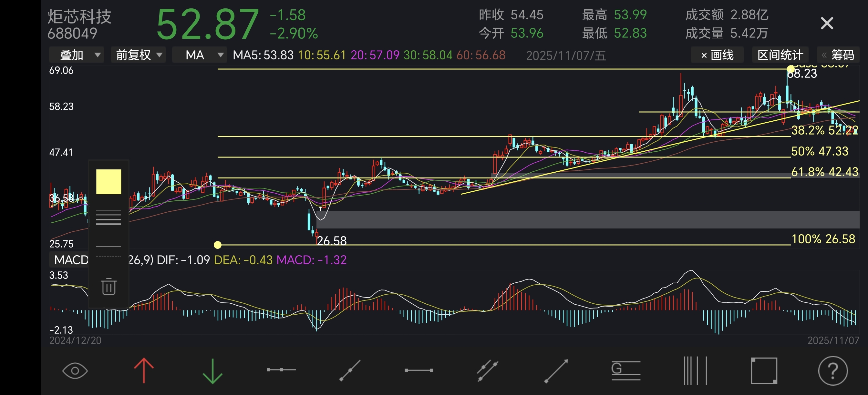Choose the arrow line drawing tool

pyautogui.click(x=556, y=371)
